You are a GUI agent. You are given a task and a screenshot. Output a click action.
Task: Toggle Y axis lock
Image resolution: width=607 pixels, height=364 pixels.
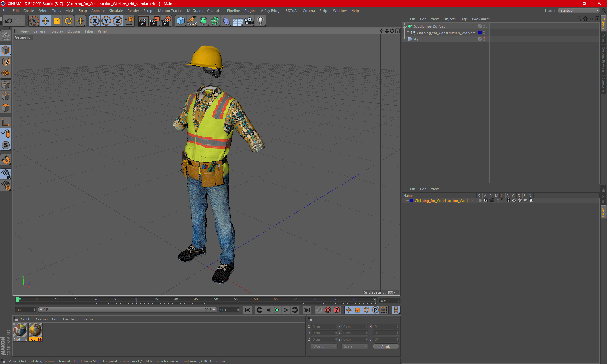click(106, 21)
